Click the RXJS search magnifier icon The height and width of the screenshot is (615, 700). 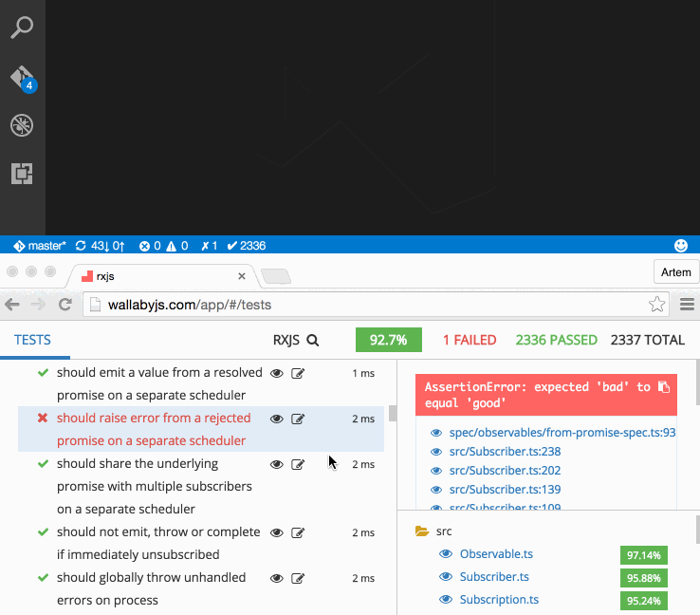point(313,341)
